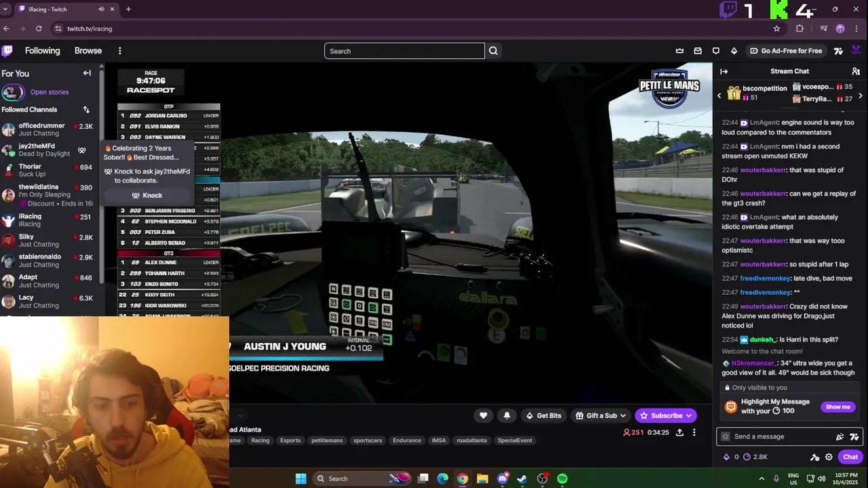Viewport: 868px width, 488px height.
Task: Open the Browse page
Action: [x=88, y=51]
